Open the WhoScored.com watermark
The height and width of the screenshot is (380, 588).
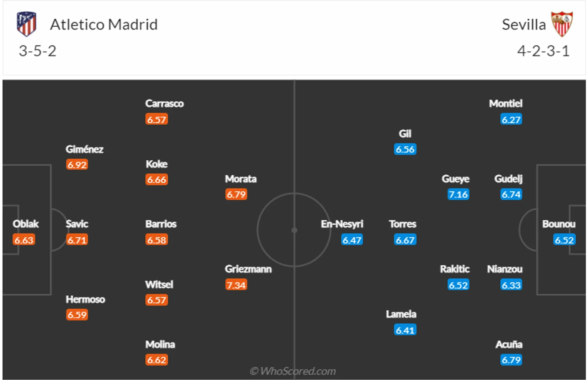(x=293, y=371)
